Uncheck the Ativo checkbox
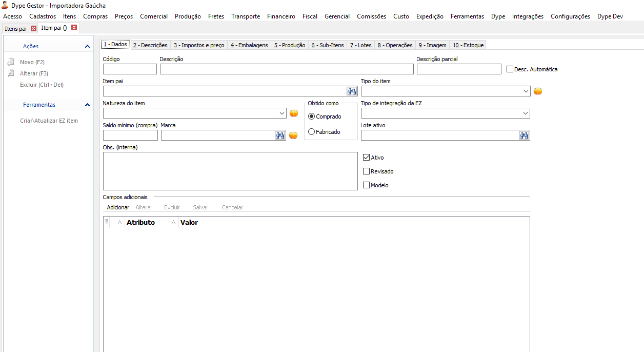The width and height of the screenshot is (644, 352). [x=366, y=158]
